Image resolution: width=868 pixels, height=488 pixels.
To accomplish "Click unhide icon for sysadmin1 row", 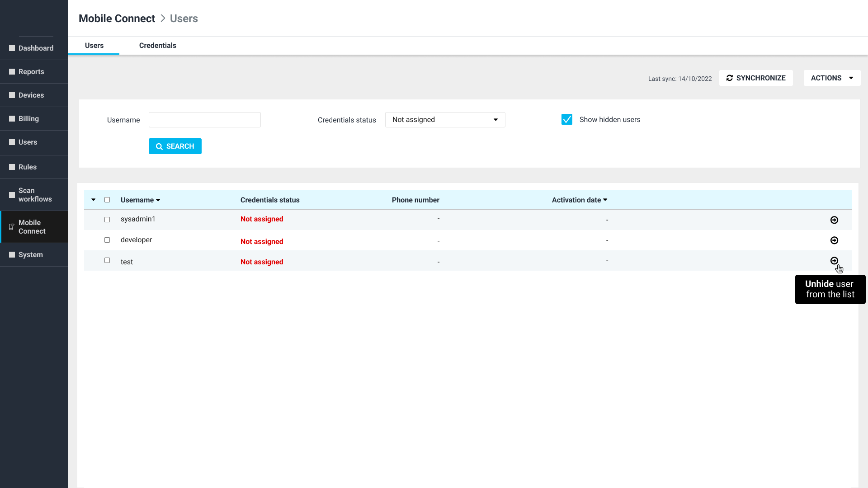I will [x=834, y=220].
